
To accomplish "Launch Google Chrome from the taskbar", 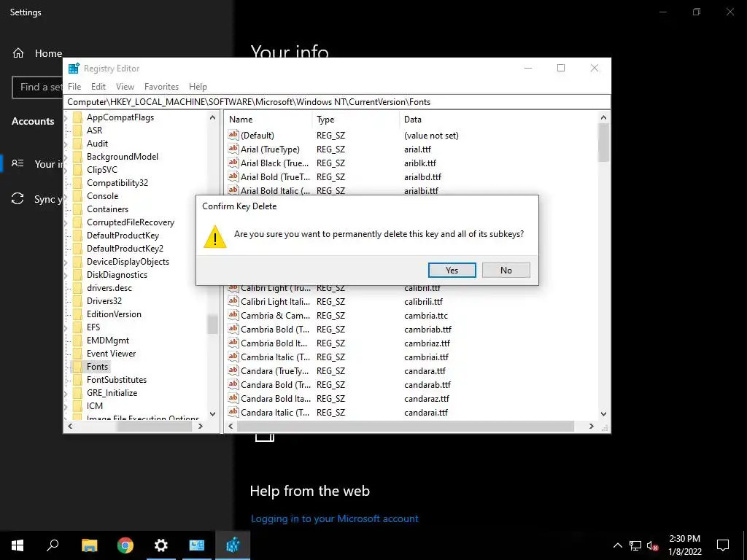I will coord(125,545).
